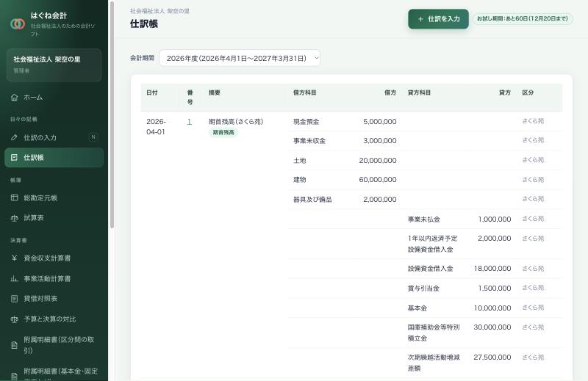Viewport: 588px width, 381px height.
Task: Go to 試算表
Action: 54,217
